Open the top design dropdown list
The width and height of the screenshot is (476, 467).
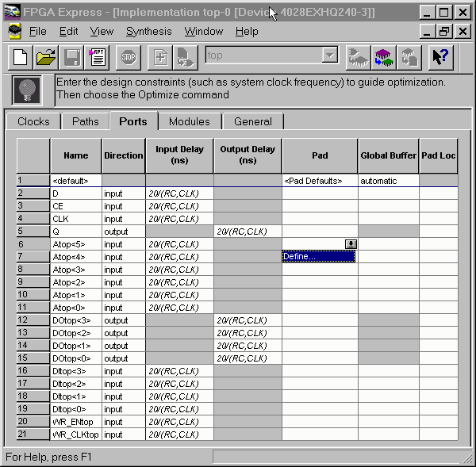330,56
